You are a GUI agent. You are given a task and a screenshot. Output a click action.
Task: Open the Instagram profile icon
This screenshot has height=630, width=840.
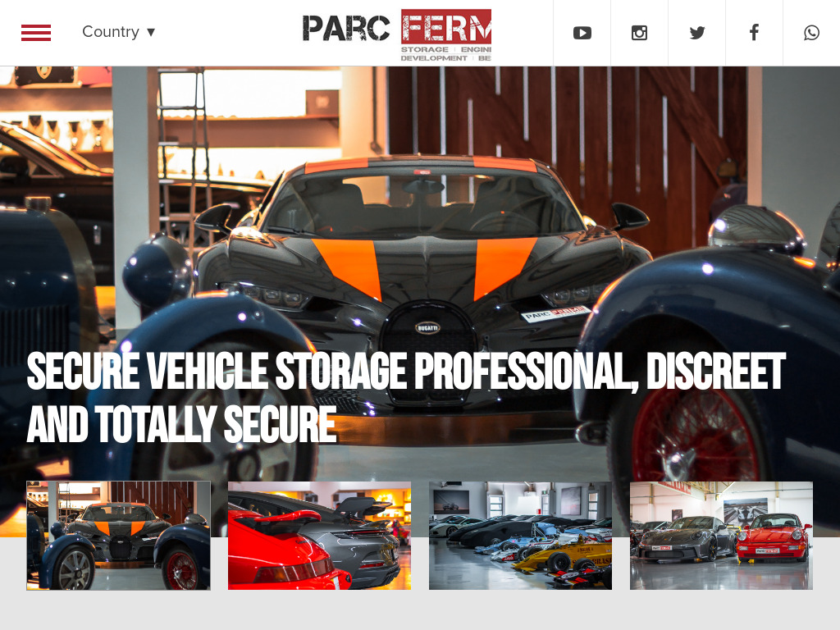coord(639,33)
